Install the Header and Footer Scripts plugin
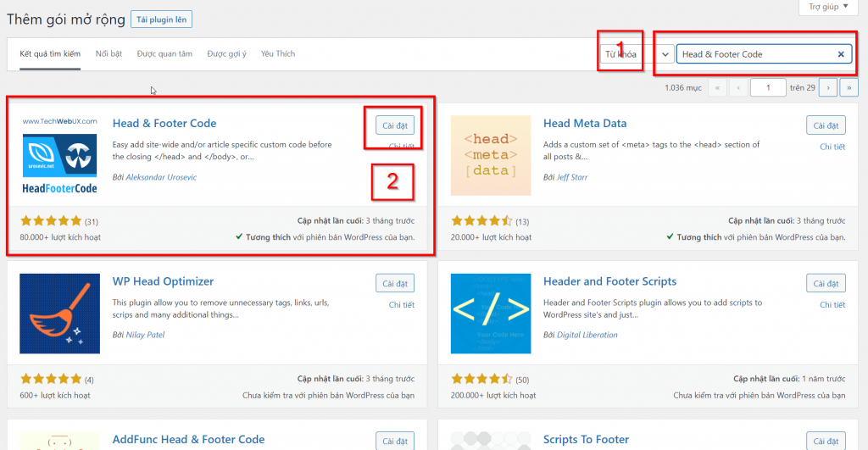The image size is (868, 450). [x=826, y=283]
